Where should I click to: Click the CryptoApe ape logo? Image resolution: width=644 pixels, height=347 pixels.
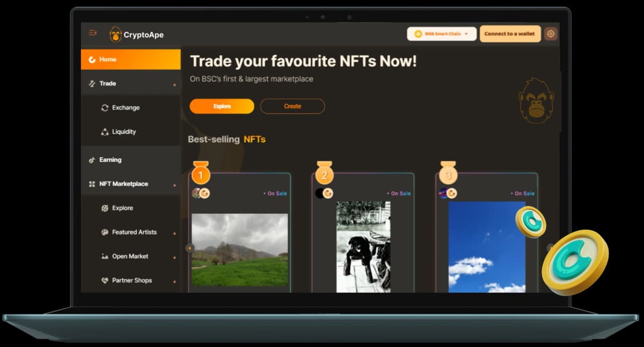tap(115, 34)
